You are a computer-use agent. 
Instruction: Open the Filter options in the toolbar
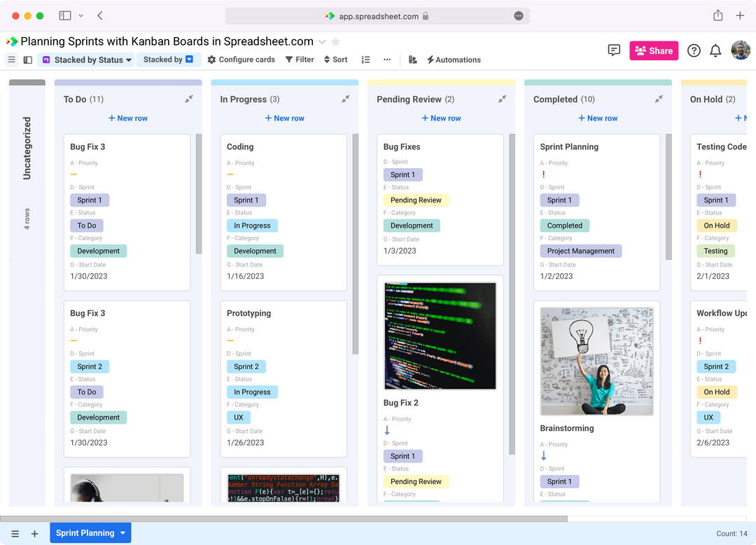coord(300,60)
